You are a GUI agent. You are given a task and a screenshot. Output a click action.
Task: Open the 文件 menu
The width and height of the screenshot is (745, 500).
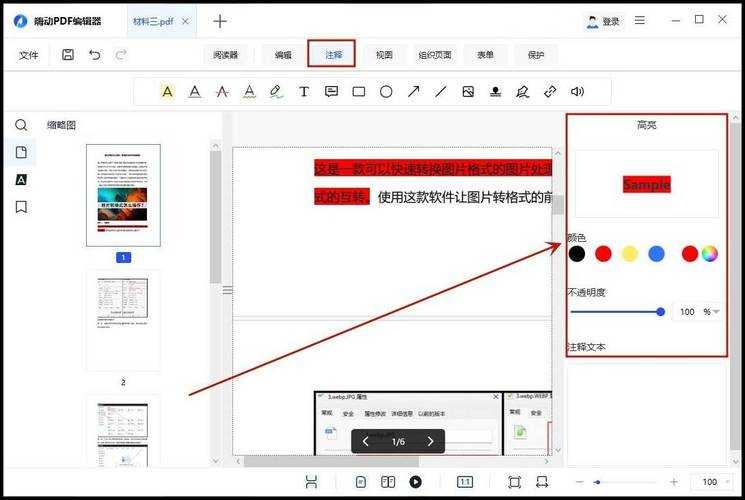(x=29, y=55)
